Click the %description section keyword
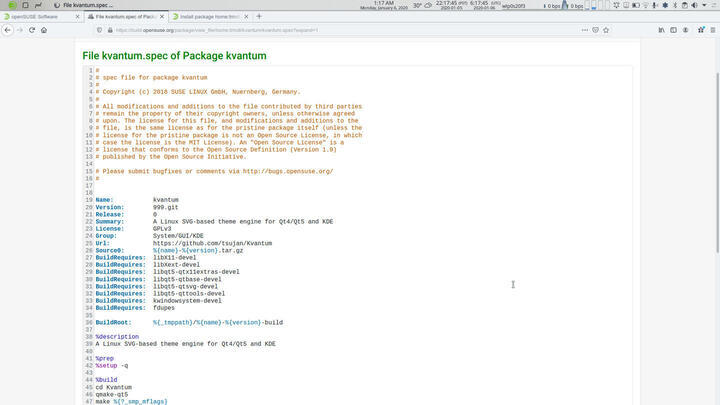Viewport: 720px width, 405px height. click(117, 337)
